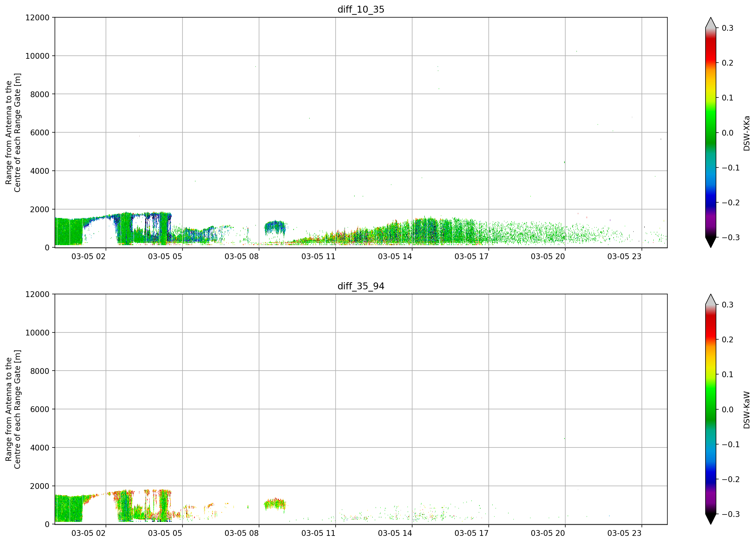This screenshot has height=543, width=756.
Task: Click '03-05 02' tick under diff_35_94
Action: point(88,533)
